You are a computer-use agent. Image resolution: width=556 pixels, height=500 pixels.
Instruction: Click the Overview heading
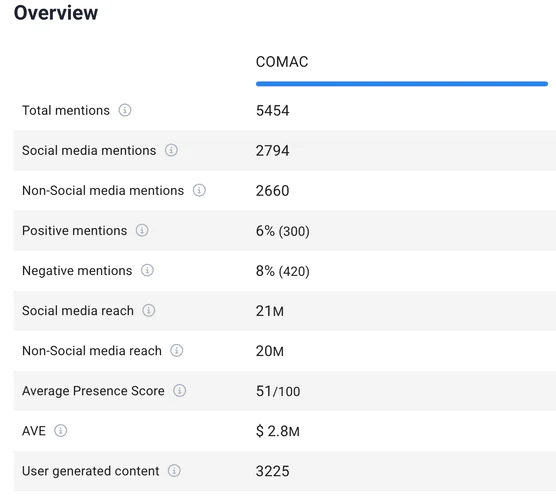[56, 13]
